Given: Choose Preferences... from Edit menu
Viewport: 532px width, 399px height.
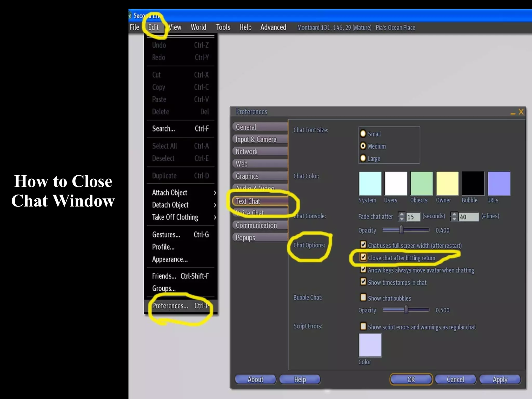Looking at the screenshot, I should click(181, 306).
